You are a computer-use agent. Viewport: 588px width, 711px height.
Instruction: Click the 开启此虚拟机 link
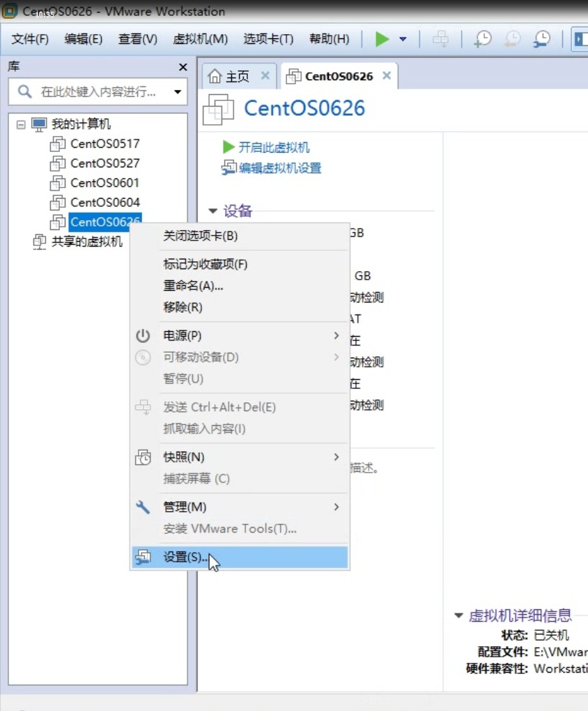tap(275, 147)
